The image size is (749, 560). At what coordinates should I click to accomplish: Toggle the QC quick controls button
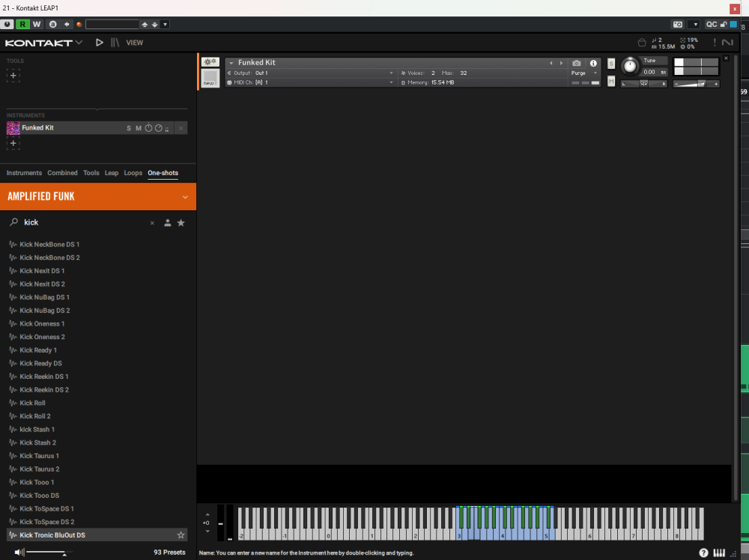coord(712,25)
